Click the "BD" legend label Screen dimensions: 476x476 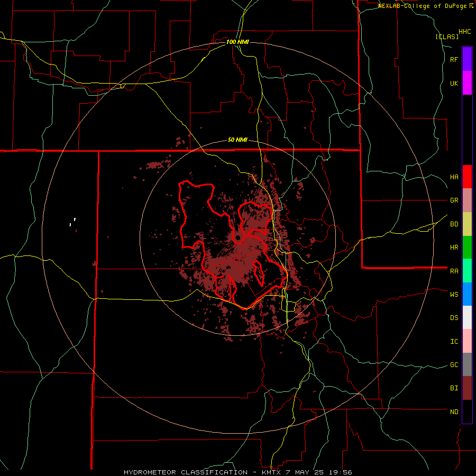454,224
